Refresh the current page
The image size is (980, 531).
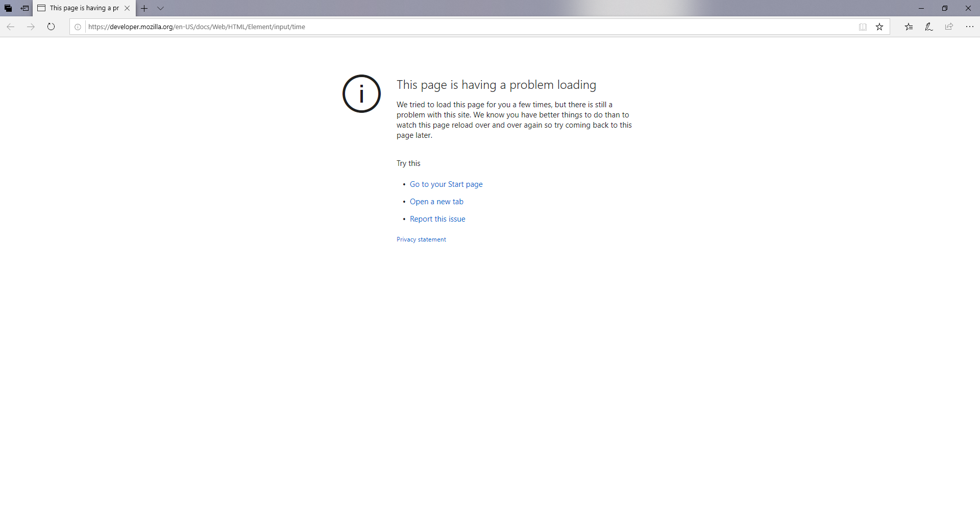[51, 27]
